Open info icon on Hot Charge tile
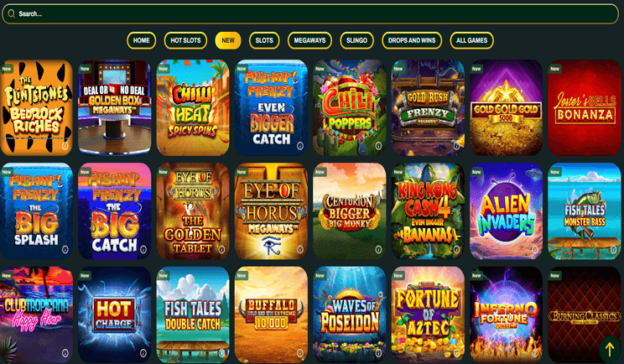 coord(143,353)
